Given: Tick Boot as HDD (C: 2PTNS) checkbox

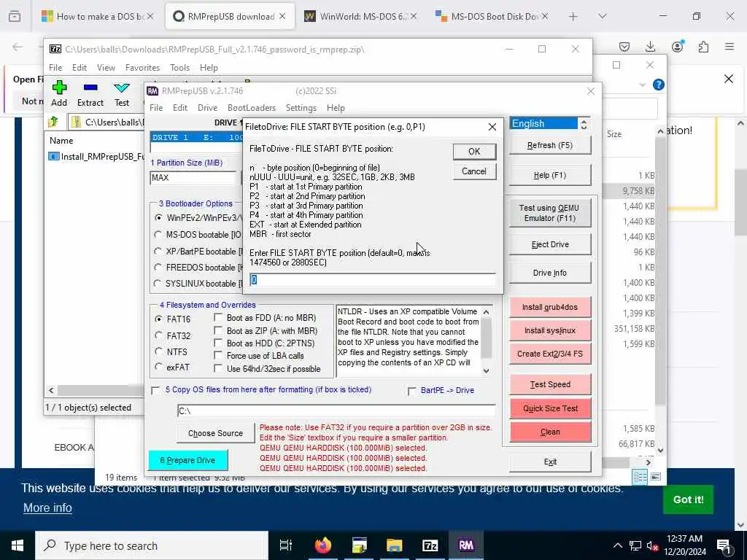Looking at the screenshot, I should click(218, 343).
